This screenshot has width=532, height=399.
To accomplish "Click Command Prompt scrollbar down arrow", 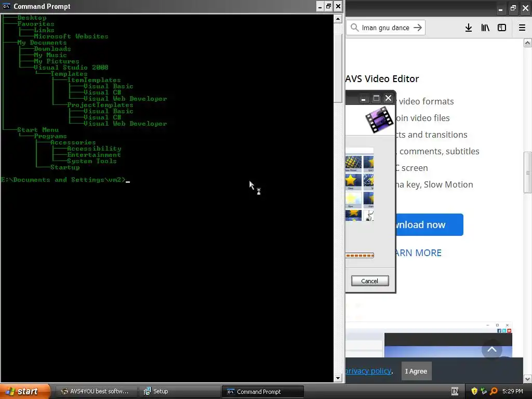I will pos(338,378).
